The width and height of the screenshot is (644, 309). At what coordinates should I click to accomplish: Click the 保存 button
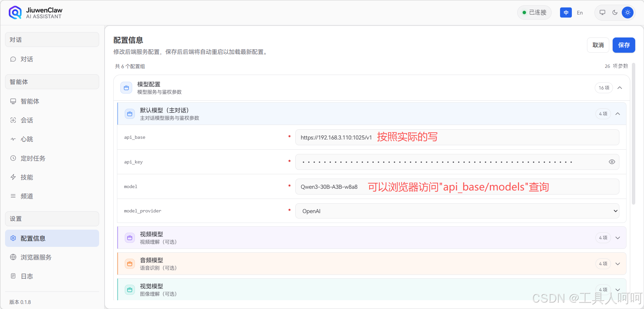tap(624, 45)
